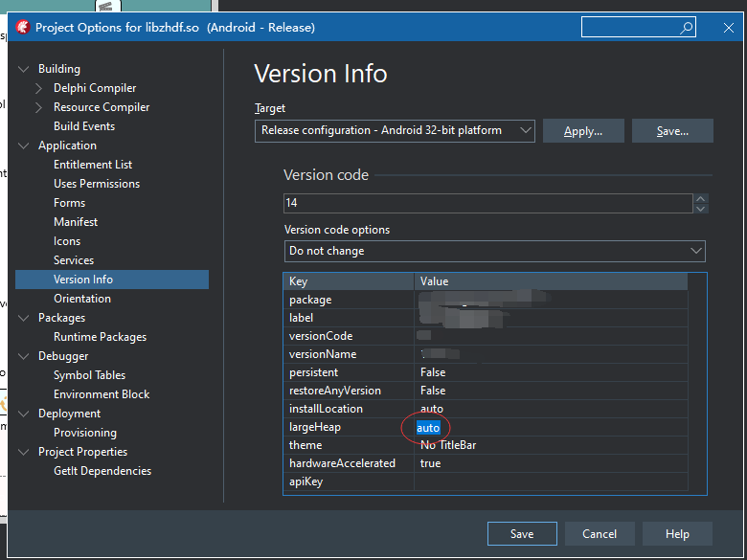Click the hardwareAccelerated value cell

[551, 463]
